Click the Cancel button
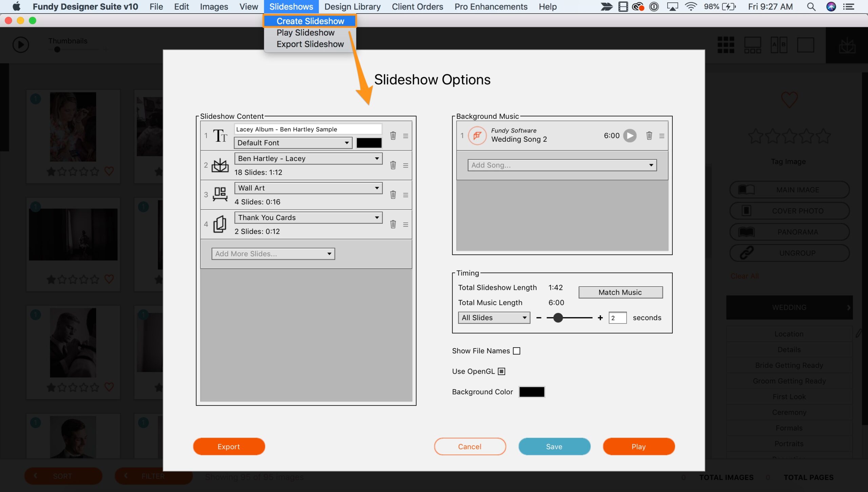The height and width of the screenshot is (492, 868). coord(470,447)
